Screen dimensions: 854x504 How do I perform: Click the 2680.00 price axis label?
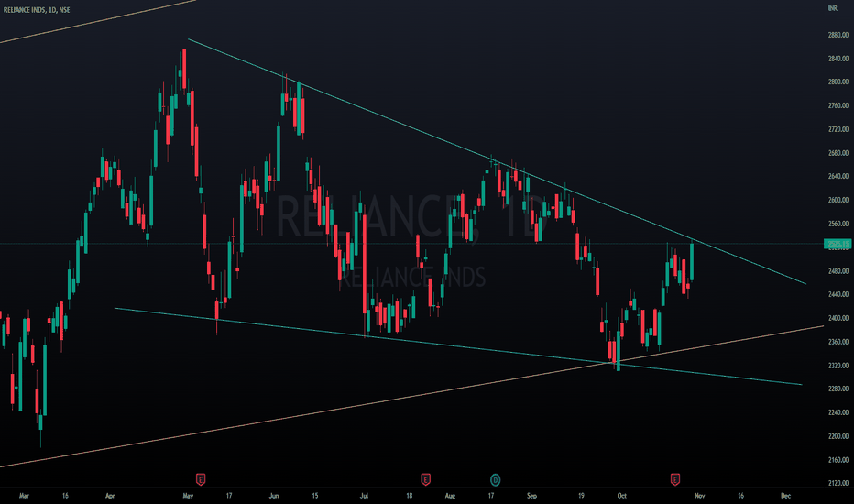coord(838,153)
